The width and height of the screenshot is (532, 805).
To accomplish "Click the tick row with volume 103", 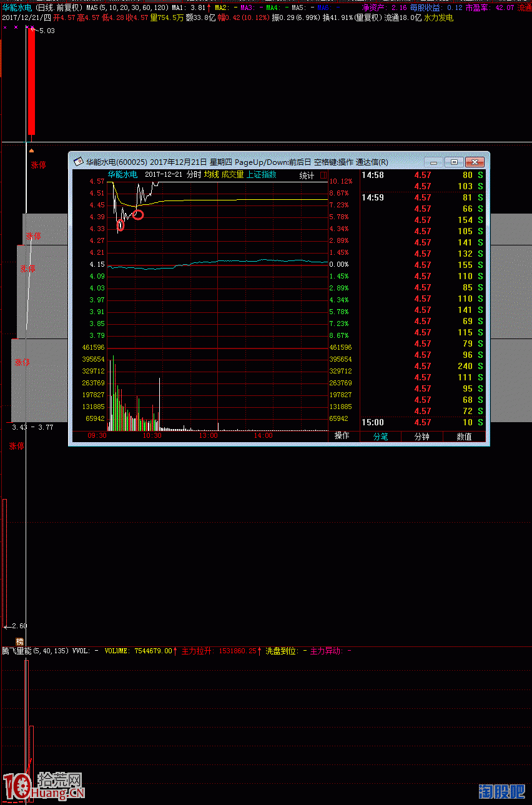I will (423, 186).
